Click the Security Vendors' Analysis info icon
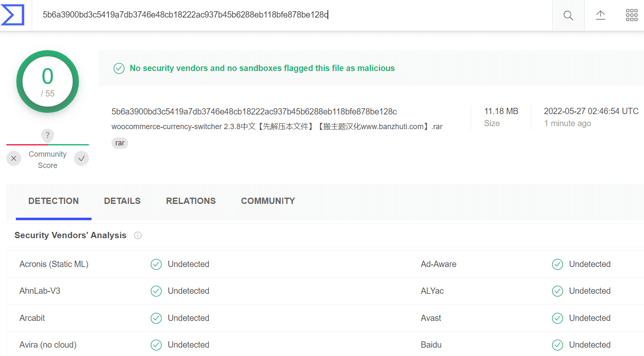This screenshot has height=356, width=644. coord(138,236)
